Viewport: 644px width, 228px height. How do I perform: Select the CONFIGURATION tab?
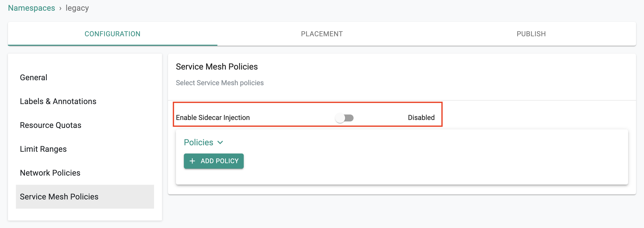113,34
